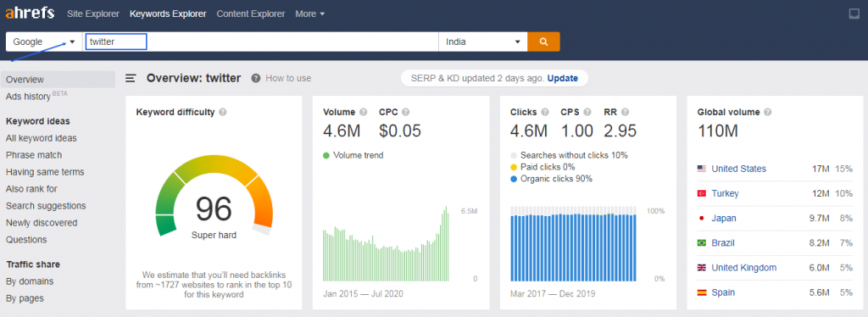868x317 pixels.
Task: Open the India country dropdown
Action: pyautogui.click(x=482, y=42)
